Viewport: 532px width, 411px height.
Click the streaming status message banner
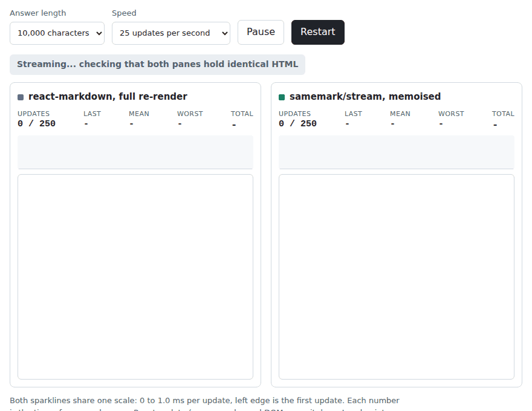coord(157,65)
